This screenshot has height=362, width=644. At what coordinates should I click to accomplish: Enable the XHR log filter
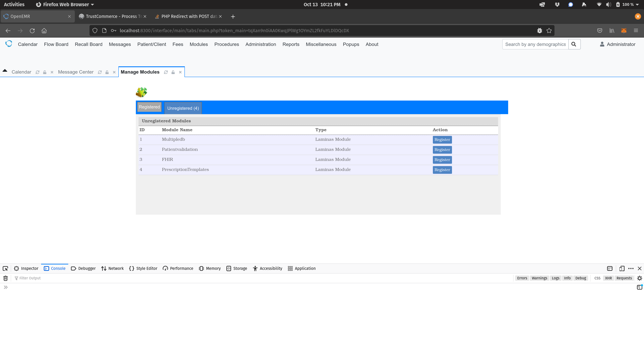(608, 278)
